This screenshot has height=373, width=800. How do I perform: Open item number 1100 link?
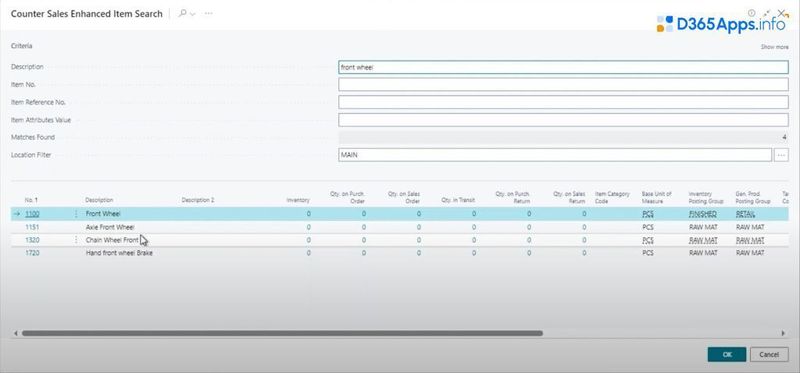(32, 214)
